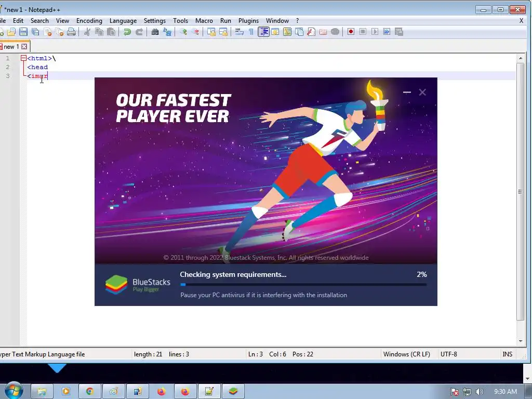Select the new 1 document tab

point(10,46)
